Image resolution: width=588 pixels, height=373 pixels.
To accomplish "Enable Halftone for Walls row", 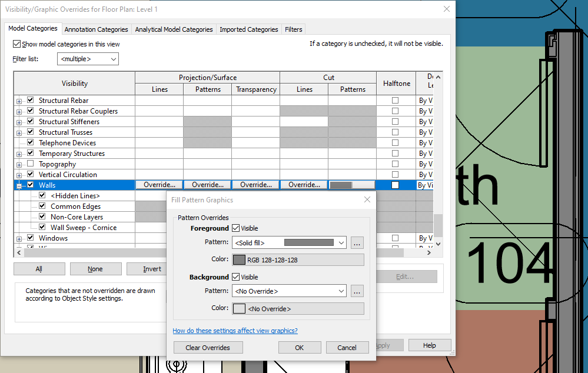I will (x=395, y=185).
